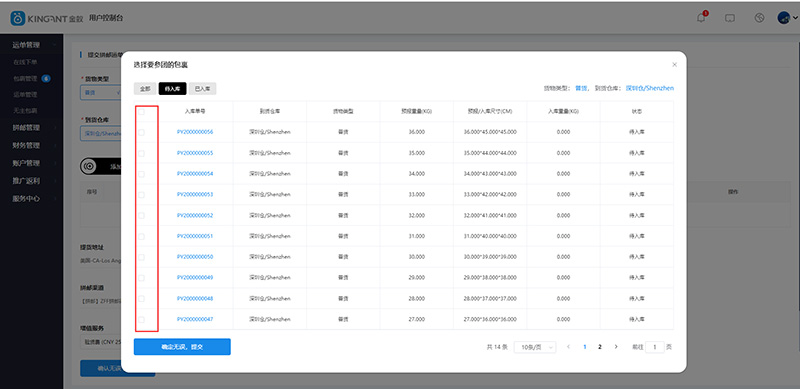Viewport: 800px width, 389px height.
Task: Open 无主包裹 in the sidebar
Action: 26,110
